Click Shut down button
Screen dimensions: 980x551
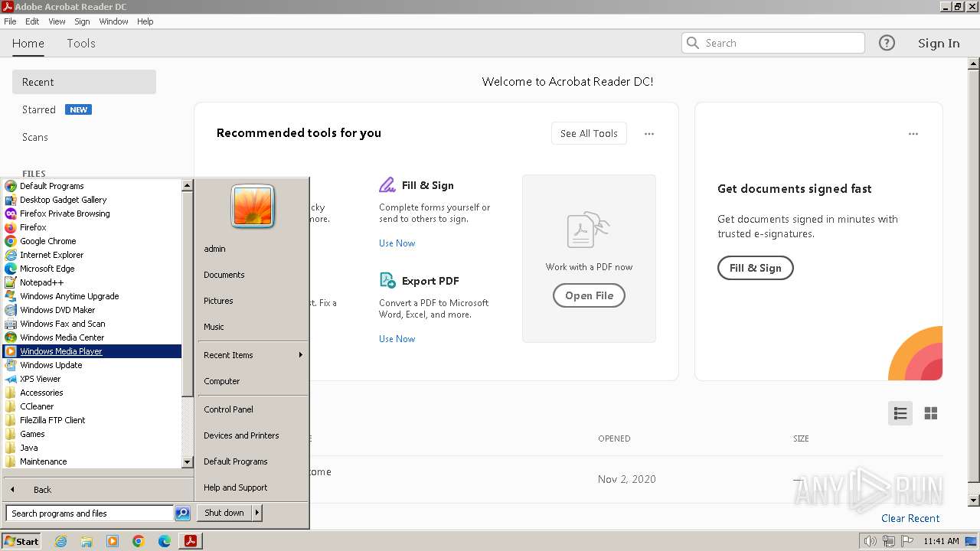(x=224, y=513)
